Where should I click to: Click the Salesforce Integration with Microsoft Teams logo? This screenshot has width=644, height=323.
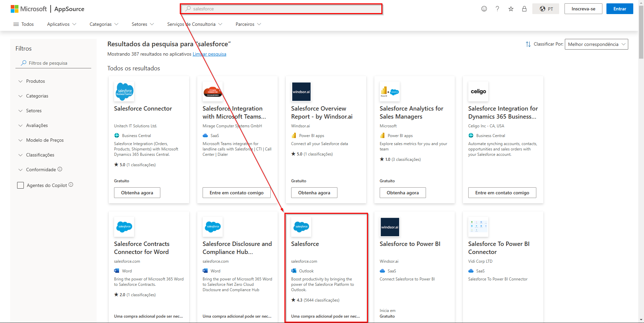(x=213, y=91)
